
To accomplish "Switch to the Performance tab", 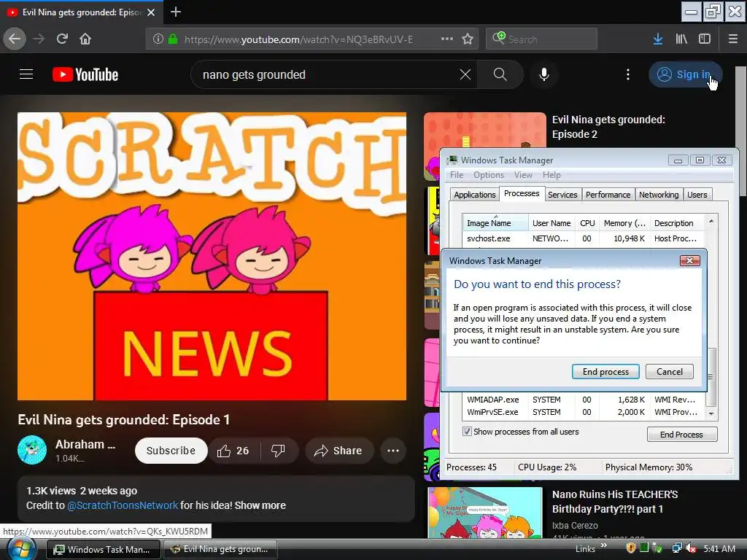I will (608, 194).
